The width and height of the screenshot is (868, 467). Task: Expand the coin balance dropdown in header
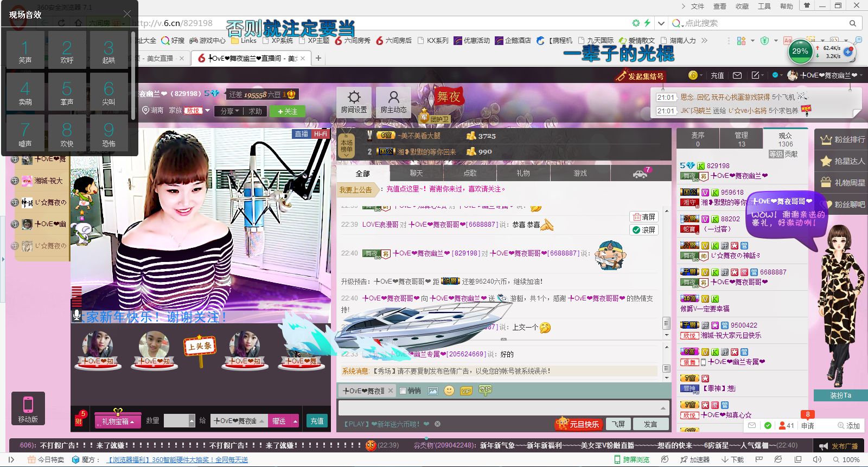pos(701,75)
